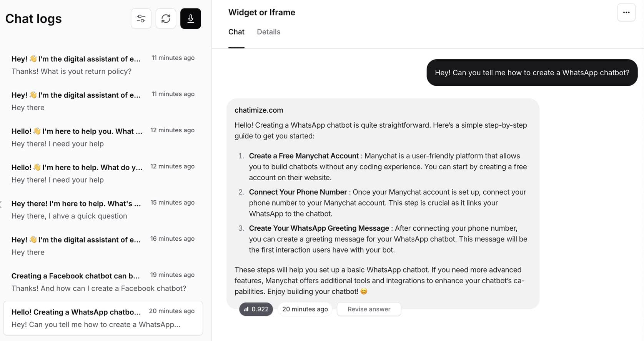Open the return policy chat log
644x341 pixels.
click(103, 65)
